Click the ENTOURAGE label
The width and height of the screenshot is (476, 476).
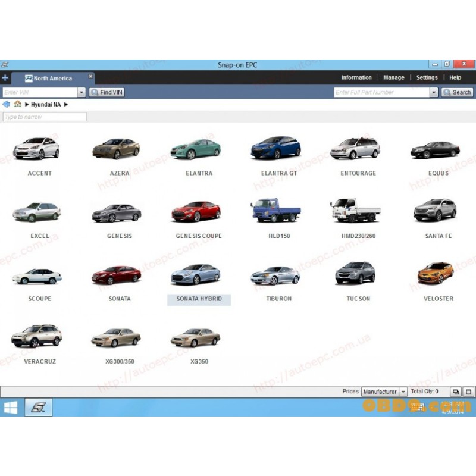pyautogui.click(x=358, y=173)
